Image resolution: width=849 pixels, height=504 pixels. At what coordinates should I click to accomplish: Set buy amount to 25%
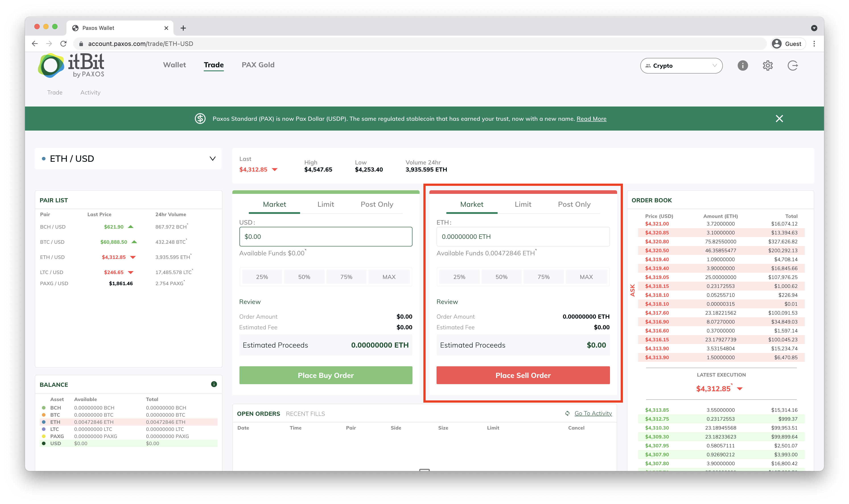[262, 277]
